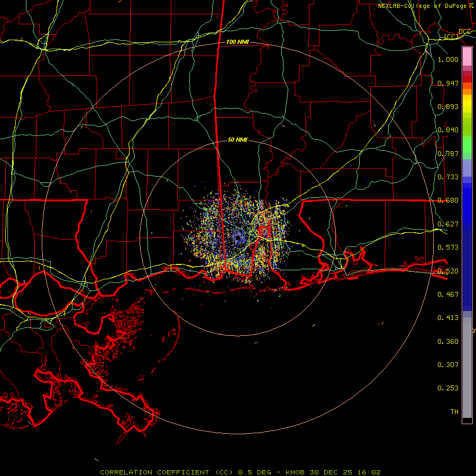Screen dimensions: 476x476
Task: Pick the lavender swatch near 0.733
Action: point(467,168)
